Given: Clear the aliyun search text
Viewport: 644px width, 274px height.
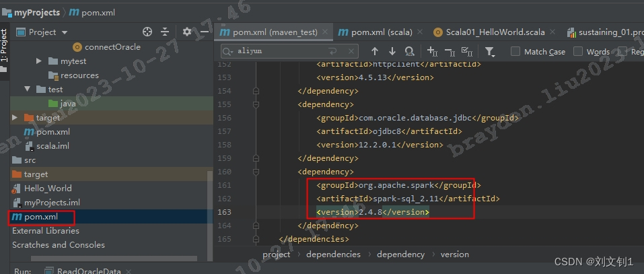Looking at the screenshot, I should point(351,51).
